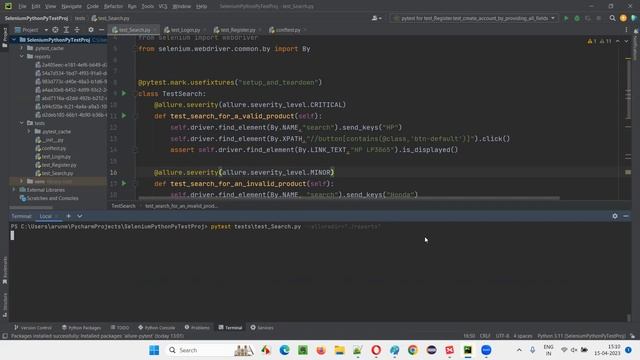Viewport: 640px width, 360px height.
Task: Open Microsoft Edge from taskbar
Action: point(284,350)
